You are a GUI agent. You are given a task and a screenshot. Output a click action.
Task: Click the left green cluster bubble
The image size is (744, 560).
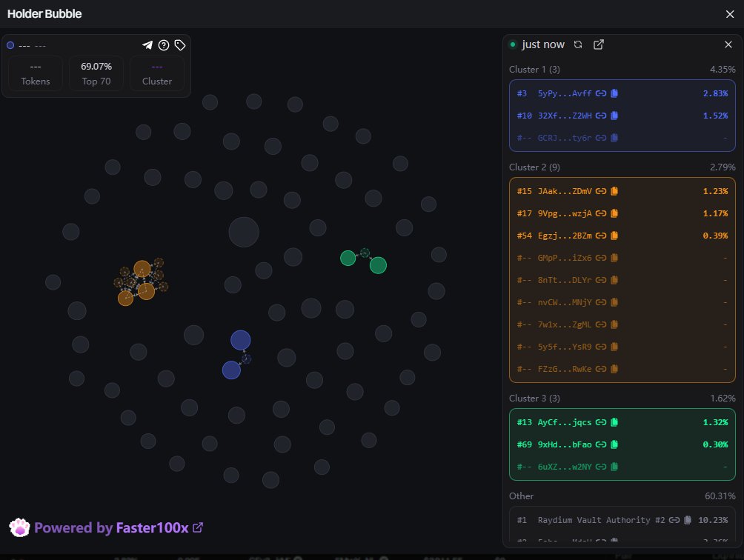click(x=348, y=258)
